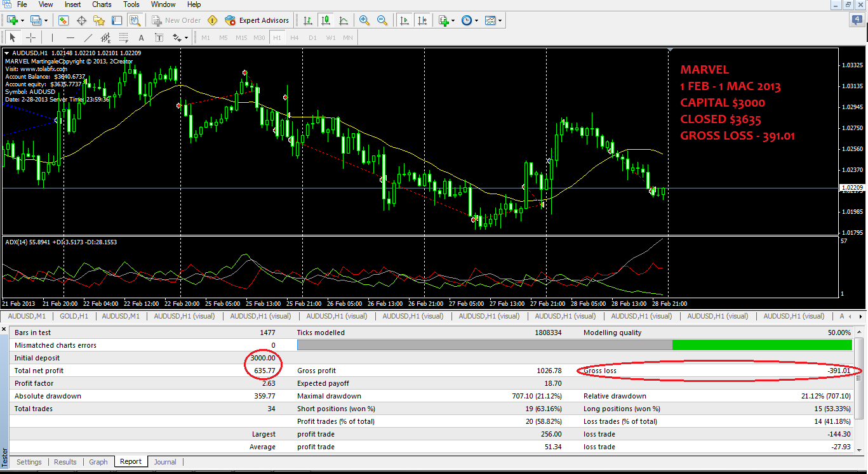Click the Periods clock icon
This screenshot has height=474, width=868.
[467, 20]
